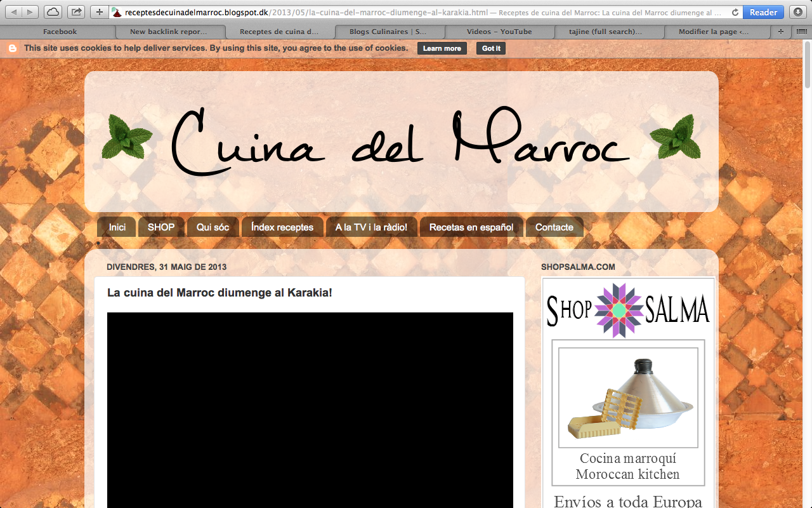This screenshot has height=508, width=812.
Task: Click the right mint leaf image
Action: pyautogui.click(x=676, y=137)
